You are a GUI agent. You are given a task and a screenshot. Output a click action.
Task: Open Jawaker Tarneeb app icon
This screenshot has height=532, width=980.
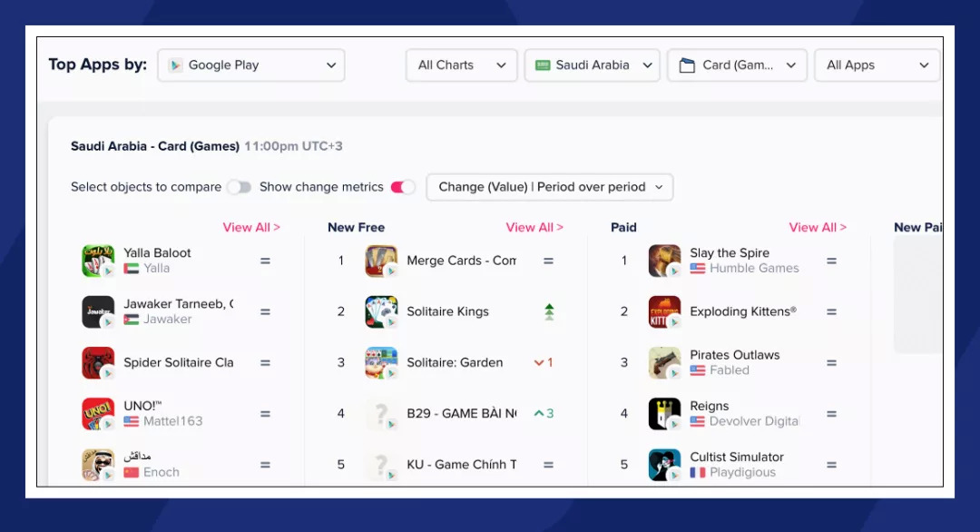click(98, 312)
